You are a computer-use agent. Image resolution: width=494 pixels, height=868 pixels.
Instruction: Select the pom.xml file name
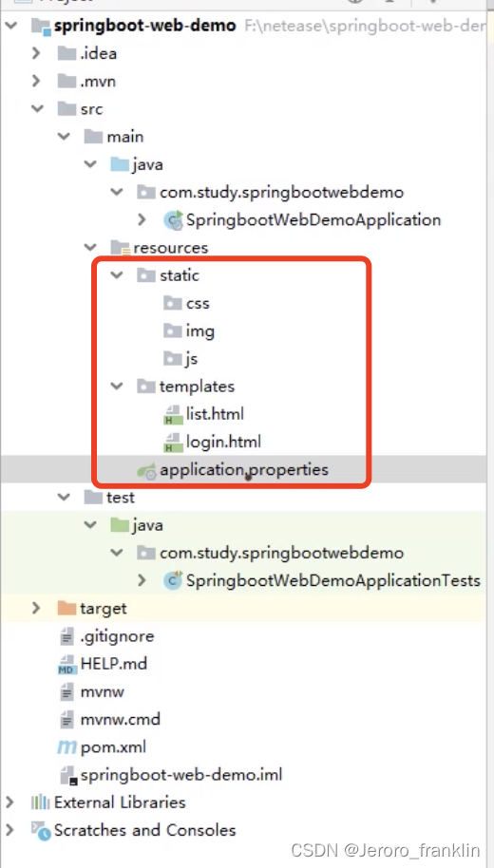click(113, 747)
